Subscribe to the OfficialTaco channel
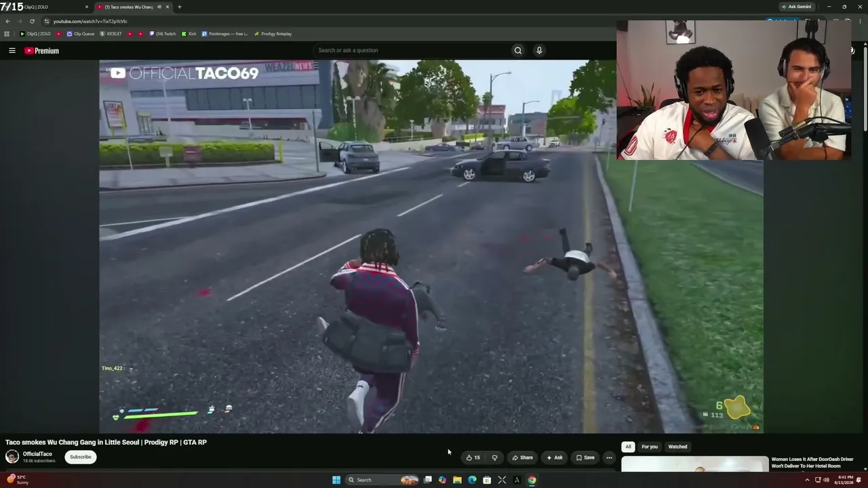Image resolution: width=868 pixels, height=488 pixels. pyautogui.click(x=80, y=457)
